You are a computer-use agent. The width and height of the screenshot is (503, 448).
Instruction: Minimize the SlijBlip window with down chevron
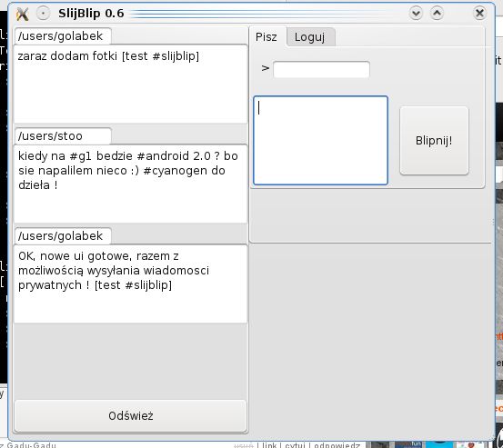coord(416,14)
